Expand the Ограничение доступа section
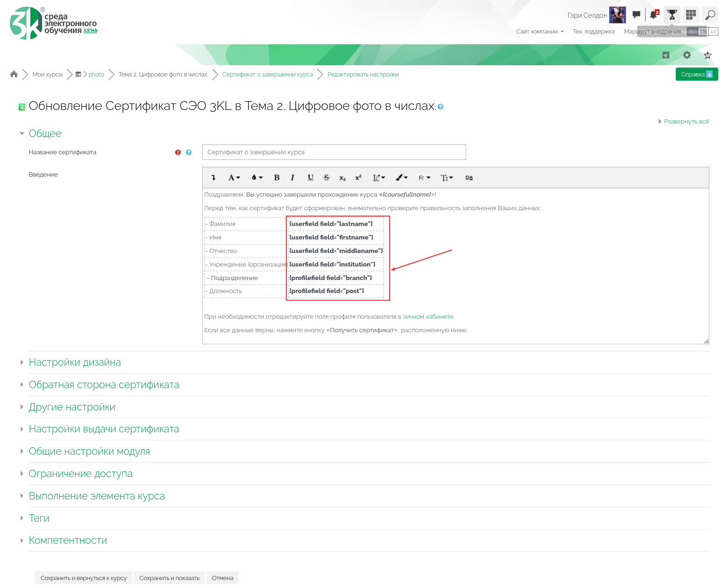 pos(80,474)
